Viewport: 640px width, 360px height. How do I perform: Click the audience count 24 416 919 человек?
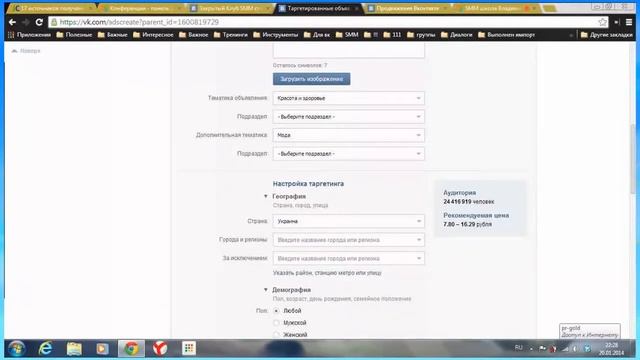tap(469, 202)
